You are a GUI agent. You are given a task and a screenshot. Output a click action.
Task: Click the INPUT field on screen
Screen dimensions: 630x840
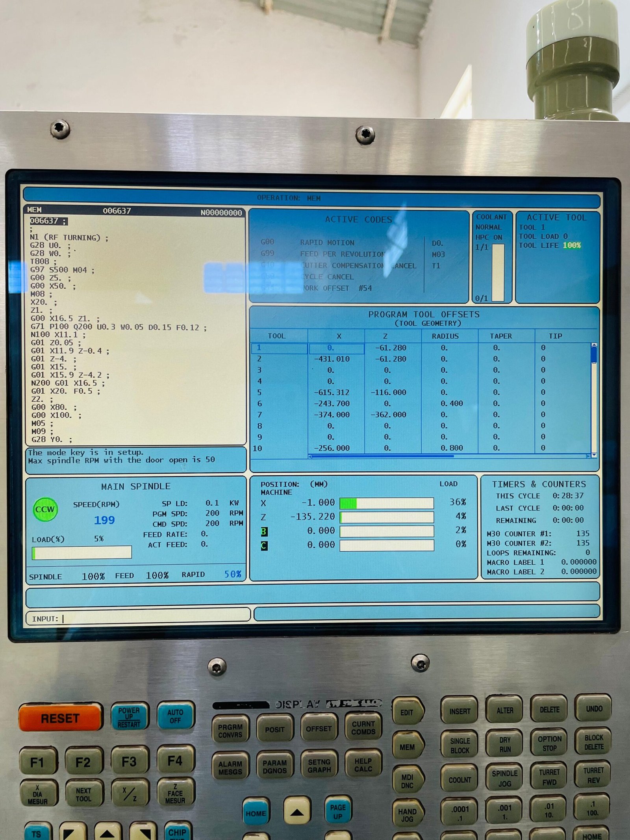pos(154,619)
